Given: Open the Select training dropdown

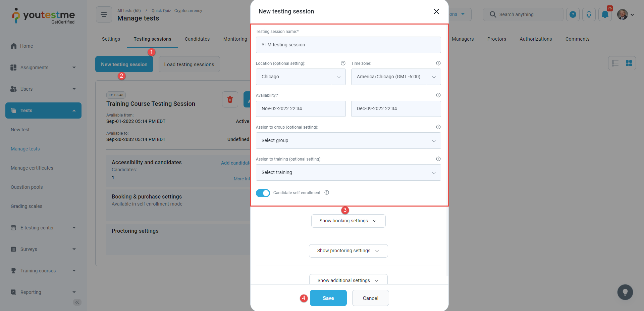Looking at the screenshot, I should tap(348, 173).
